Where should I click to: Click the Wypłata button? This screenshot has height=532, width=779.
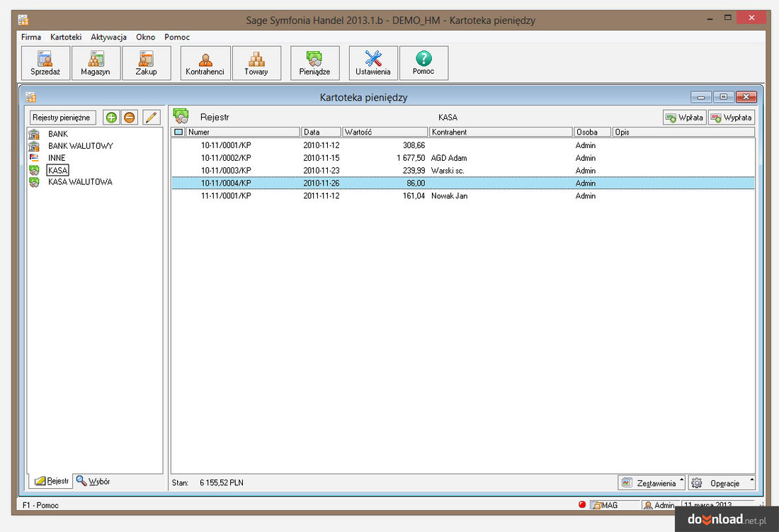pyautogui.click(x=732, y=118)
